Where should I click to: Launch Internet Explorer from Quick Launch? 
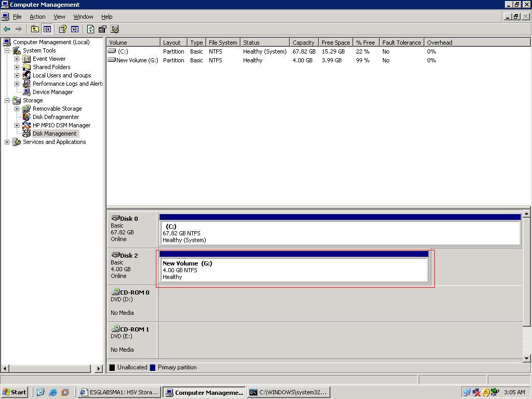53,393
